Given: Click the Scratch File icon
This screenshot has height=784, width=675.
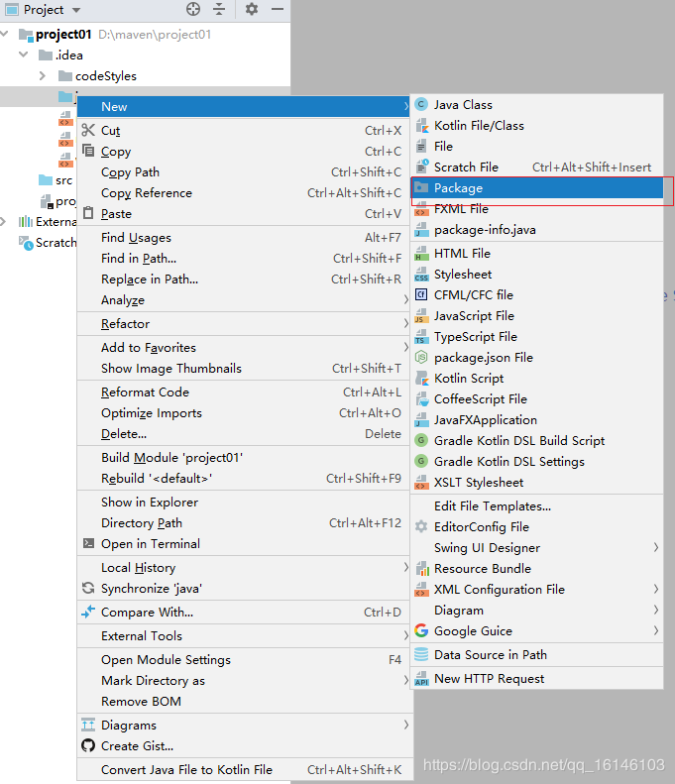Looking at the screenshot, I should (422, 166).
